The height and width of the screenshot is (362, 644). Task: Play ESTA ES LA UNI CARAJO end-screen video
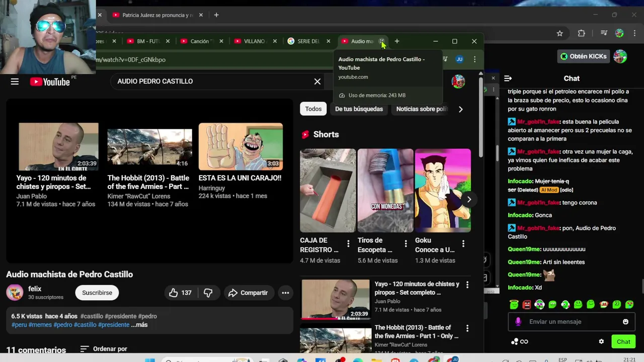[x=240, y=146]
